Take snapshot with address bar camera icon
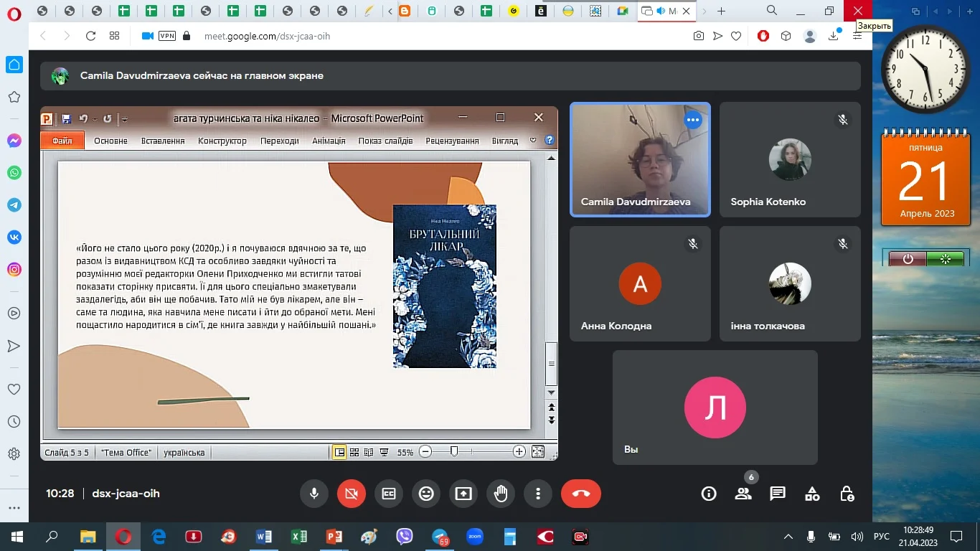 pyautogui.click(x=698, y=36)
